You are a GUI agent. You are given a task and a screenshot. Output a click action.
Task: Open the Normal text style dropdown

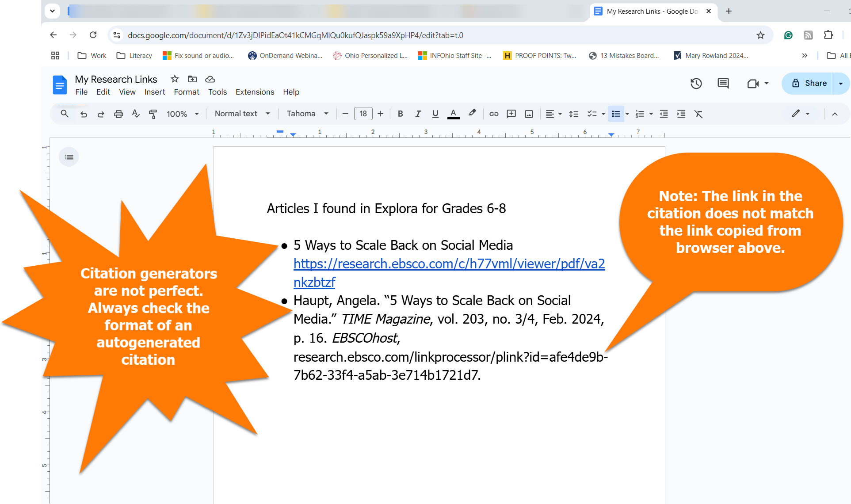tap(242, 114)
